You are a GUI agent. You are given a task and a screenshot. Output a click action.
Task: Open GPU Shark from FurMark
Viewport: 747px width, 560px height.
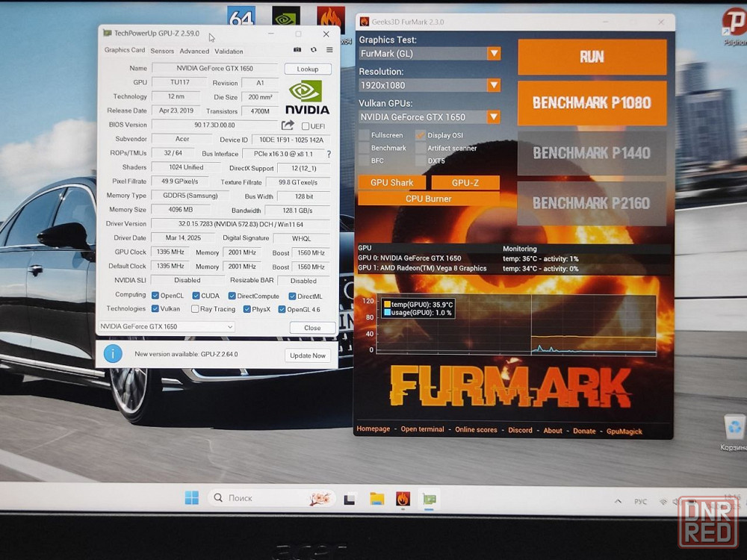(392, 182)
